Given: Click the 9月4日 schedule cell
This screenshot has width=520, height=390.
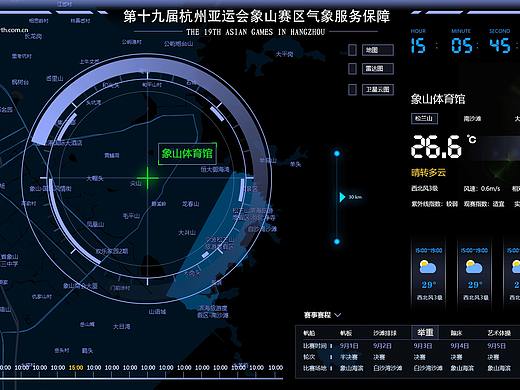Looking at the screenshot, I should [460, 346].
